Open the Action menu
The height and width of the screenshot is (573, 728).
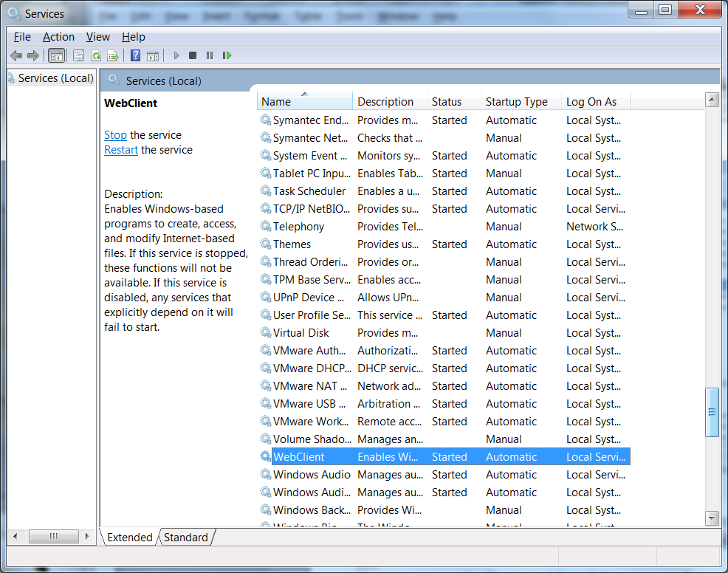(x=58, y=37)
